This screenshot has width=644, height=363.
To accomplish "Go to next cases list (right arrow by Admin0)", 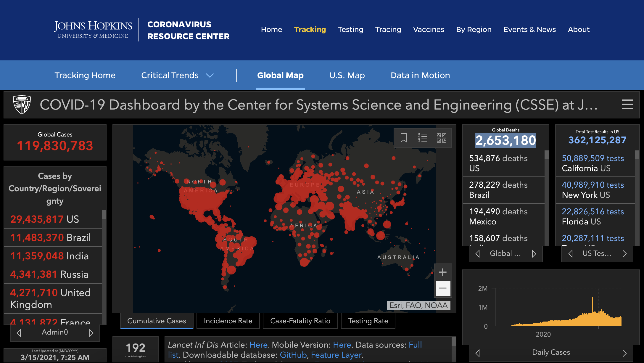I will click(91, 333).
